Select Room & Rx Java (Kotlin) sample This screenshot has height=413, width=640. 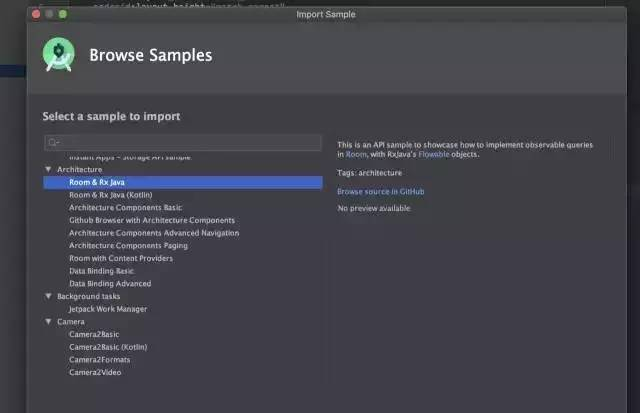(x=109, y=195)
